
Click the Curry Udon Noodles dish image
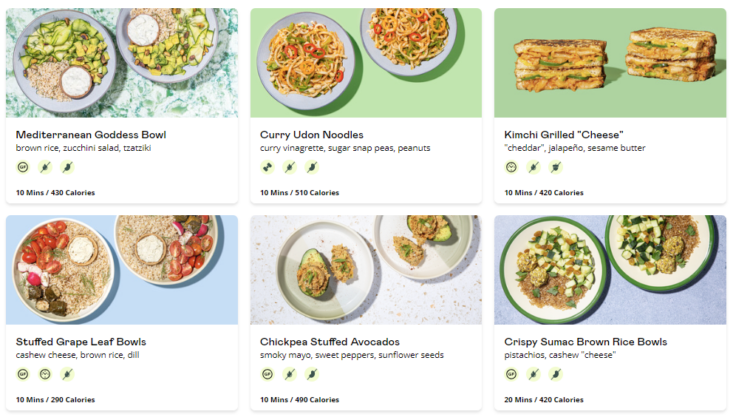pyautogui.click(x=366, y=63)
